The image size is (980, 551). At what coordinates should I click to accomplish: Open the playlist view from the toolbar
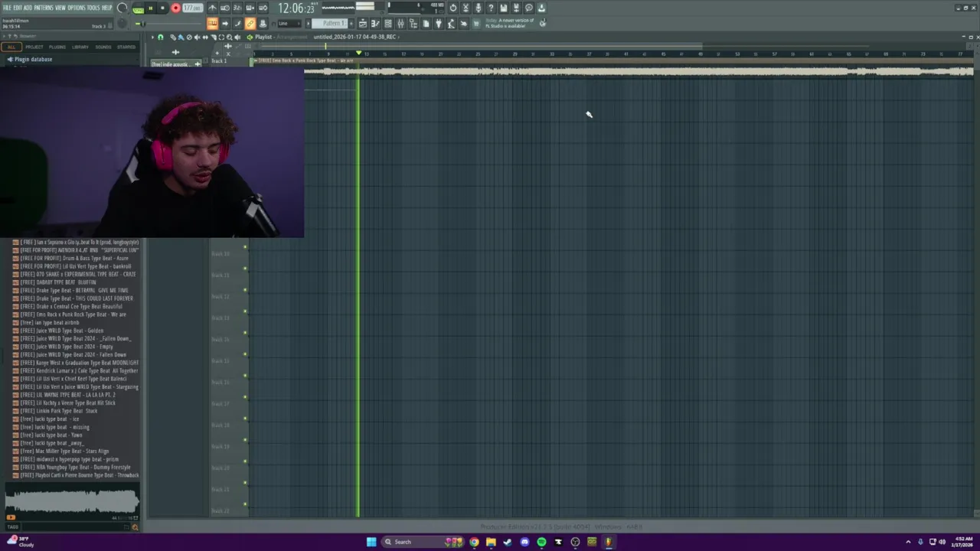(362, 23)
